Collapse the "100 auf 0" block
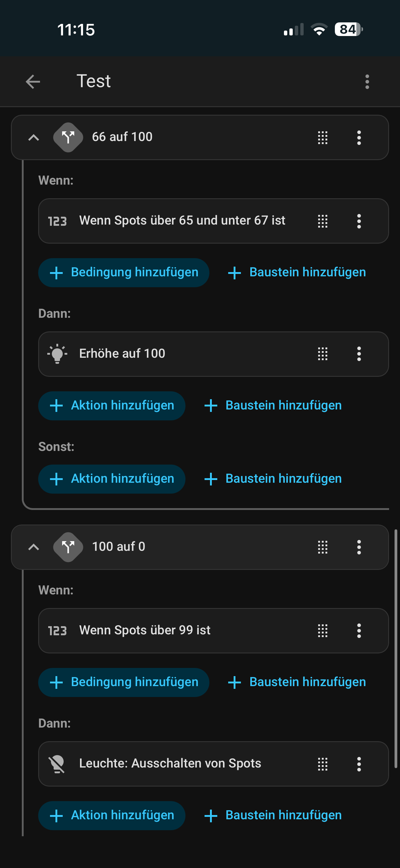The height and width of the screenshot is (868, 400). (x=33, y=547)
